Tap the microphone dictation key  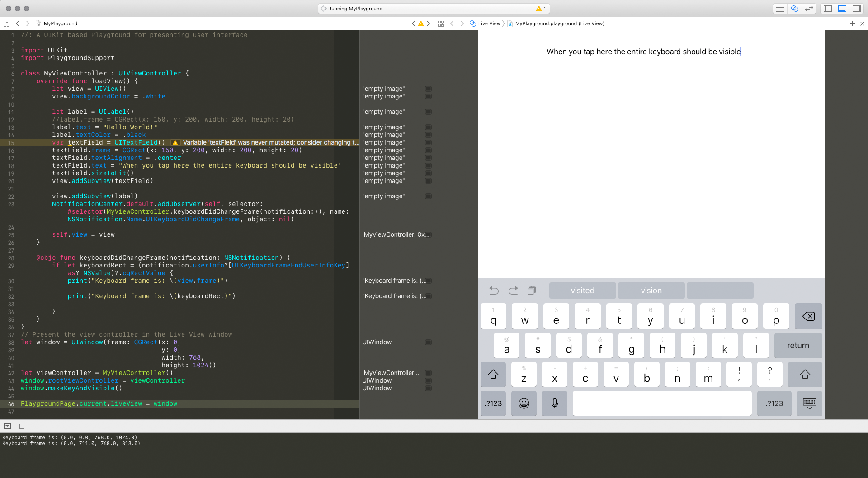point(555,403)
